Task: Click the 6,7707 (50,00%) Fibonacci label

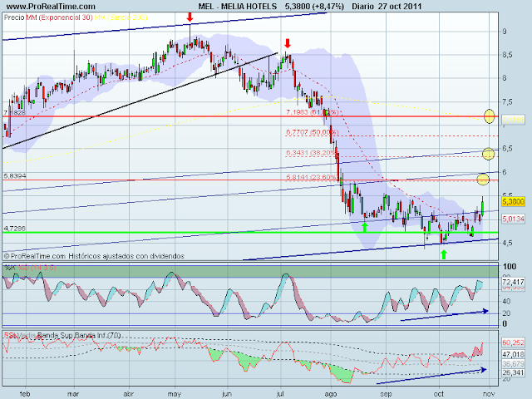Action: click(x=313, y=131)
